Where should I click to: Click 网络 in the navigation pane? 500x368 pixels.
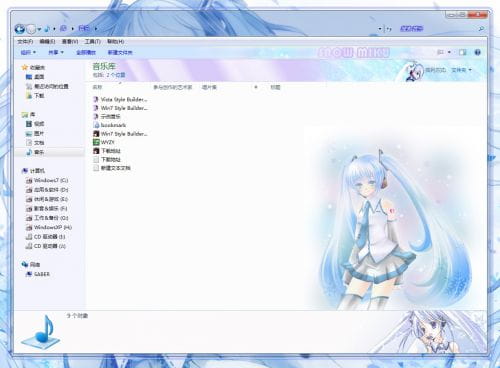pyautogui.click(x=31, y=265)
